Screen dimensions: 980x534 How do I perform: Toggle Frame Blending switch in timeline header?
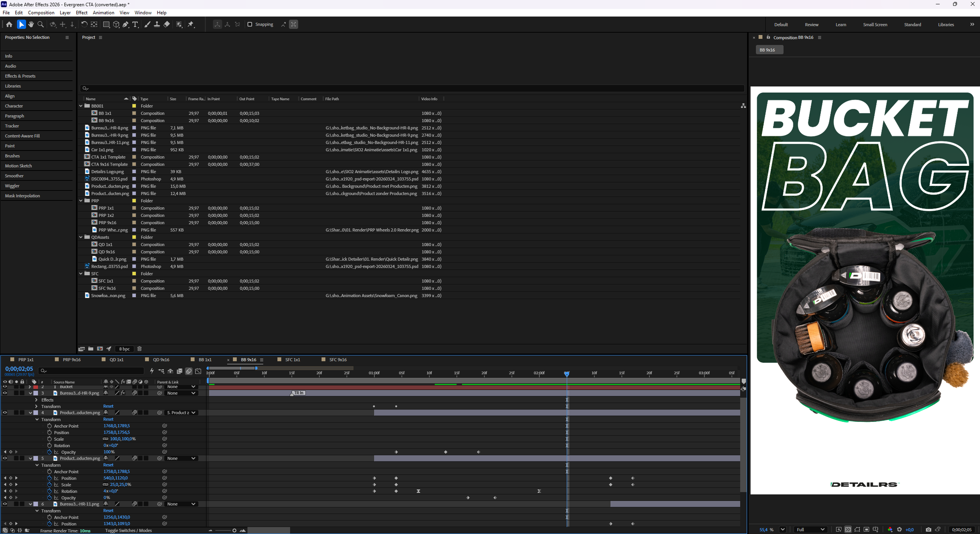pos(180,371)
